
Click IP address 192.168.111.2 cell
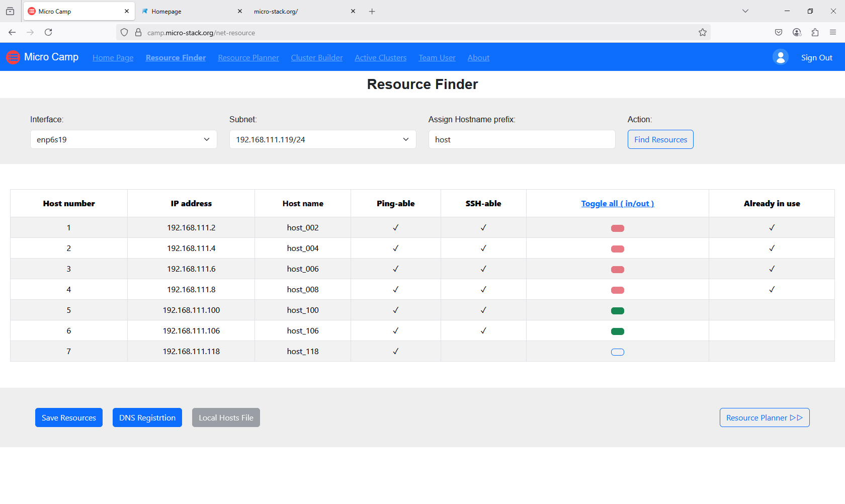[x=191, y=228]
